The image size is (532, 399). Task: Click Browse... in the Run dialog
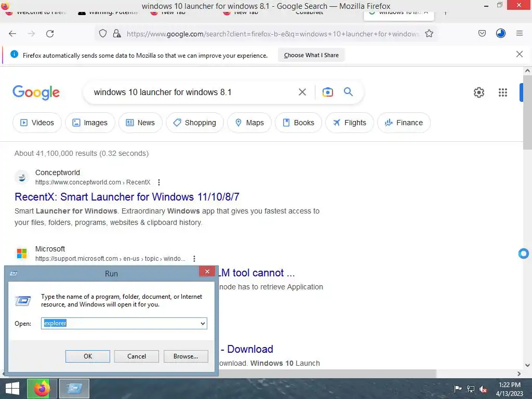[185, 356]
